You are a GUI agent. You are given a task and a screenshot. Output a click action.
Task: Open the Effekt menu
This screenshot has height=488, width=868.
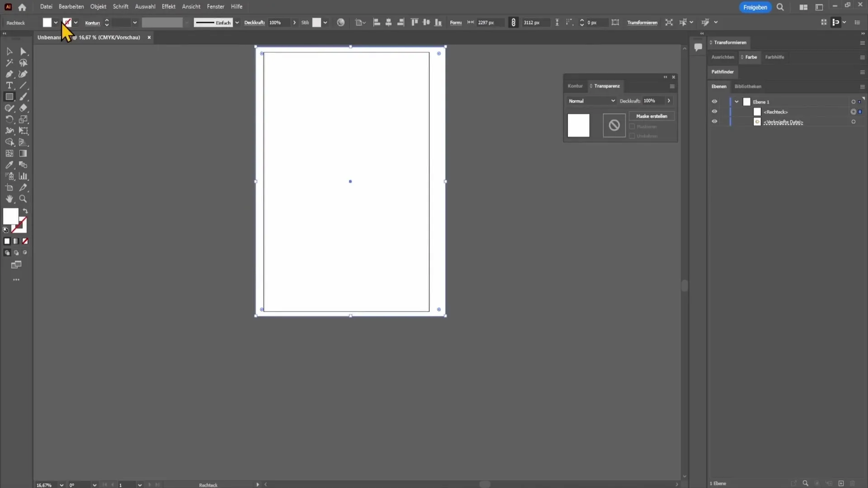point(169,7)
